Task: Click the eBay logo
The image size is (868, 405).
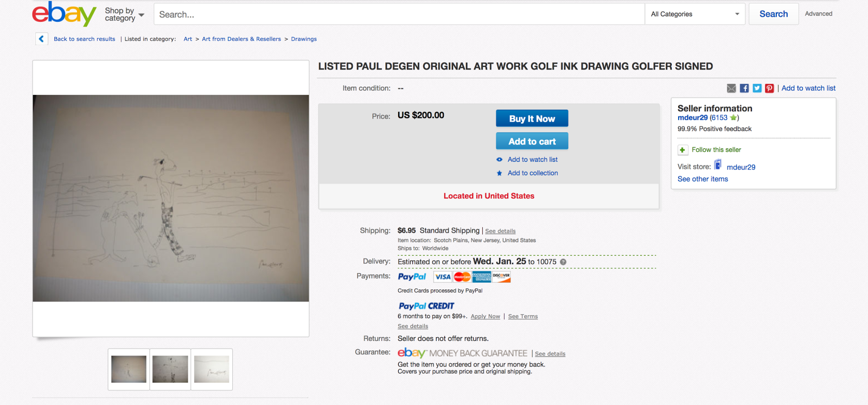Action: click(x=64, y=14)
